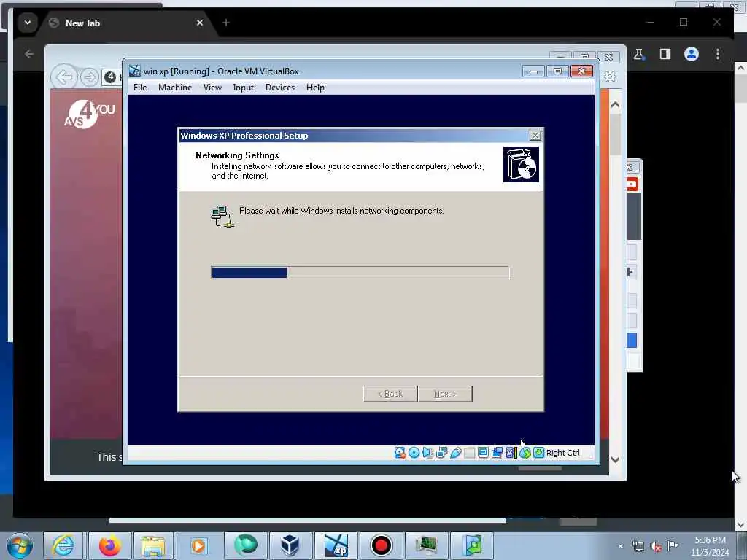Click the mouse integration status icon
The height and width of the screenshot is (560, 747).
[525, 453]
